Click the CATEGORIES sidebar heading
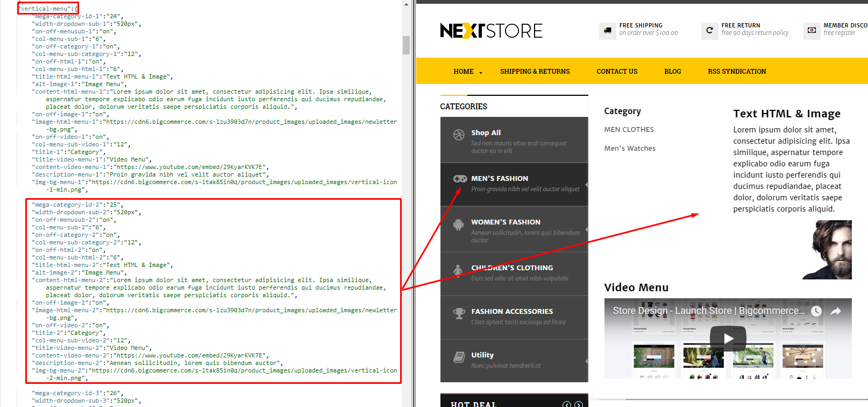The width and height of the screenshot is (868, 407). point(464,107)
